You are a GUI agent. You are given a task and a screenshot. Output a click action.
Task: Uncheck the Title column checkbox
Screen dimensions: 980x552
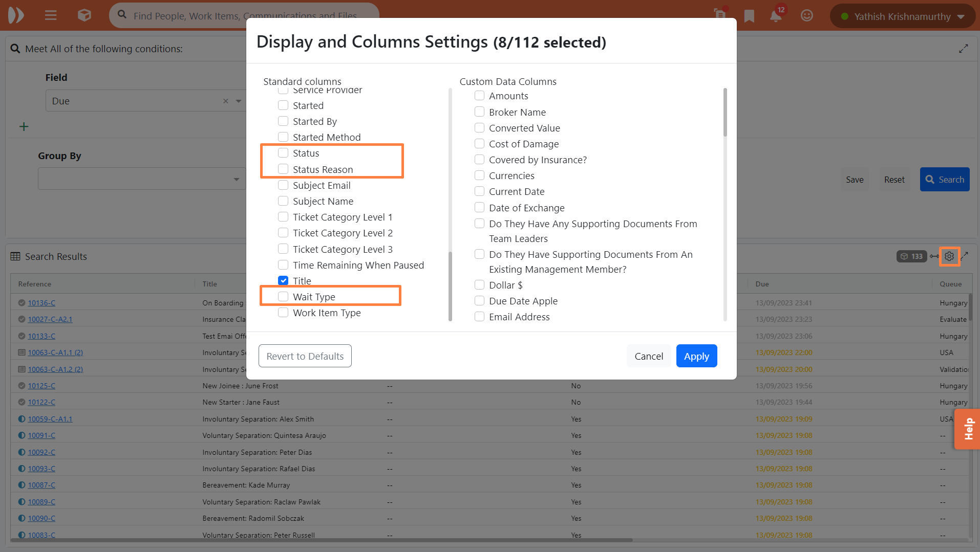click(283, 281)
